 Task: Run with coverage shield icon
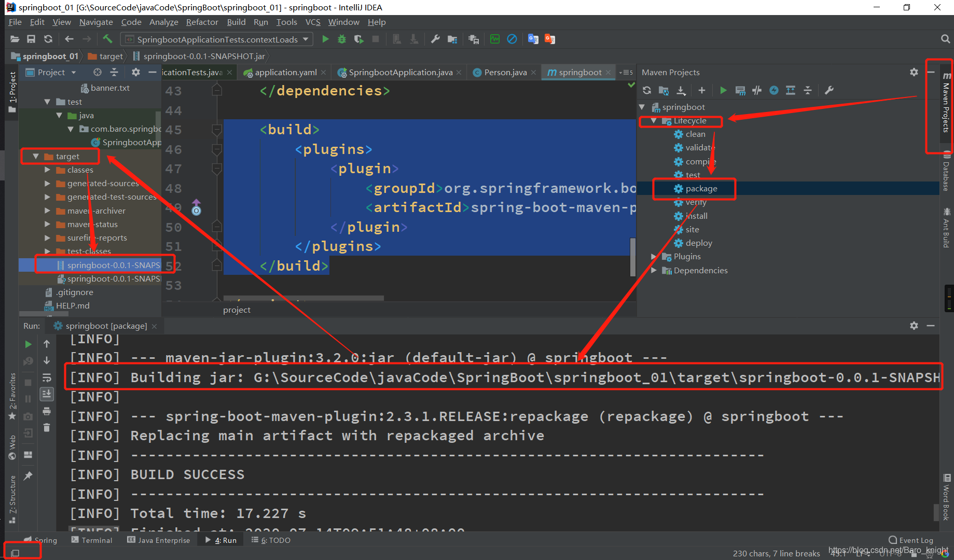tap(359, 39)
